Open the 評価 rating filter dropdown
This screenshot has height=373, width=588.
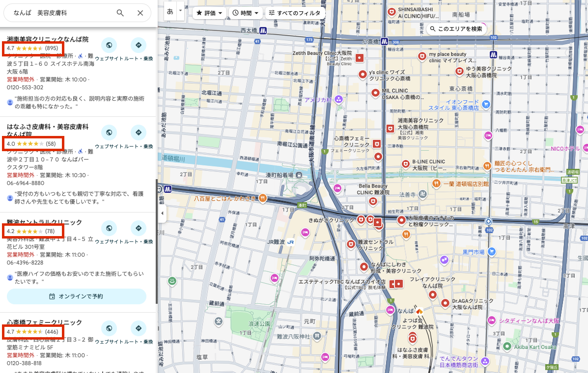210,13
